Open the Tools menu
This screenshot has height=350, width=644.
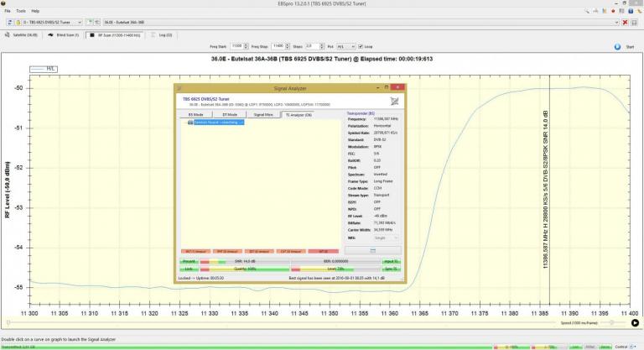point(21,11)
